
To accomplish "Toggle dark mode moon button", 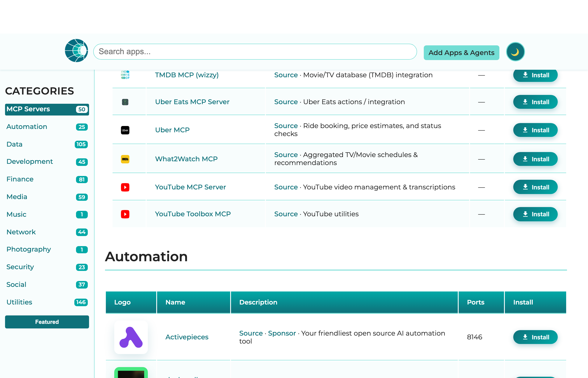I will [515, 52].
